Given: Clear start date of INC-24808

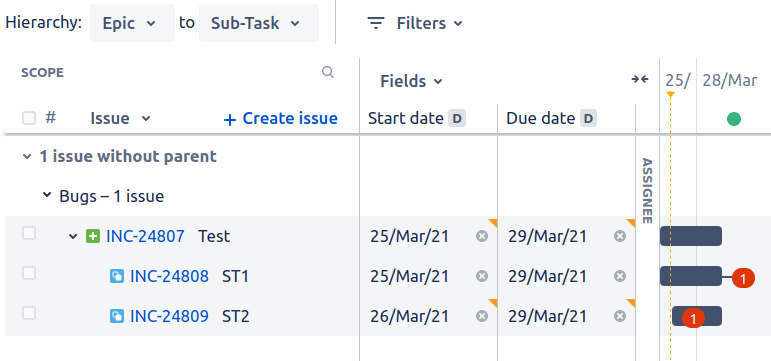Looking at the screenshot, I should coord(482,276).
